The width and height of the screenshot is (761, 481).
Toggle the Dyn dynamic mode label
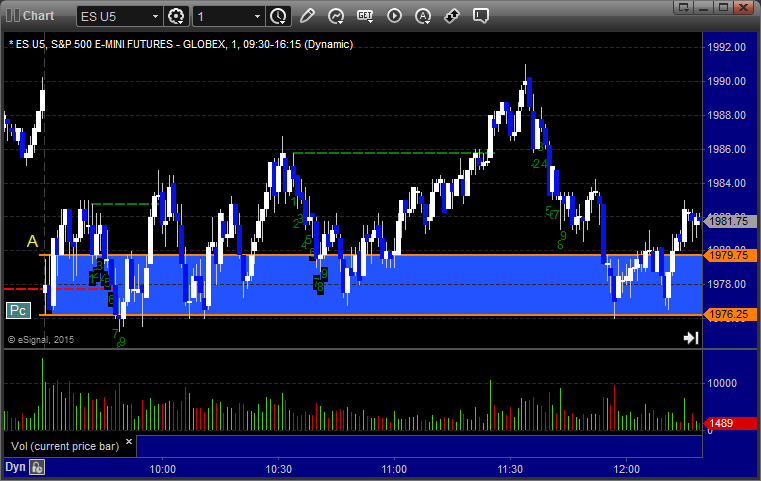tap(15, 467)
